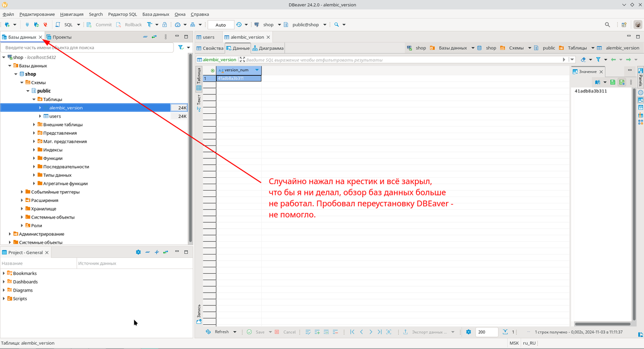The height and width of the screenshot is (349, 644).
Task: Click the SQL filter expression input field
Action: point(402,60)
